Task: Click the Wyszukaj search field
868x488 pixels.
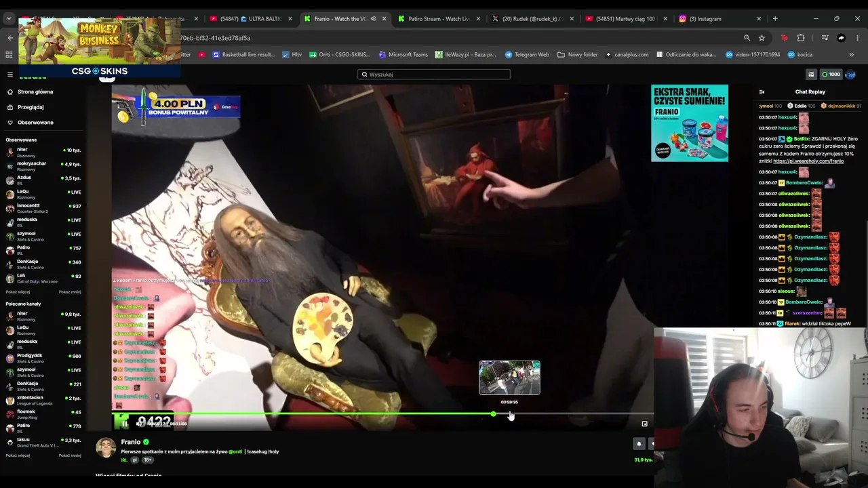Action: click(x=434, y=75)
